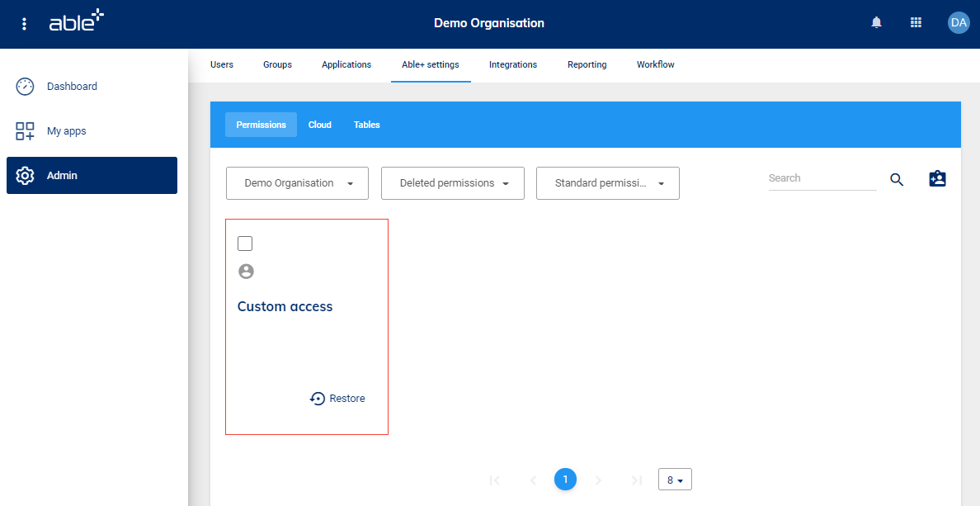The image size is (980, 506).
Task: Open the Standard permissions type dropdown
Action: [x=608, y=183]
